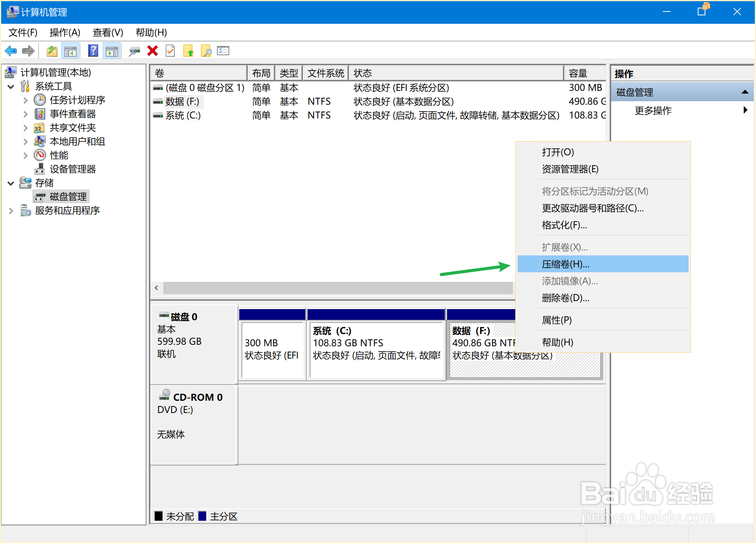Image resolution: width=756 pixels, height=543 pixels.
Task: Click the checklist settings toolbar icon
Action: pyautogui.click(x=223, y=51)
